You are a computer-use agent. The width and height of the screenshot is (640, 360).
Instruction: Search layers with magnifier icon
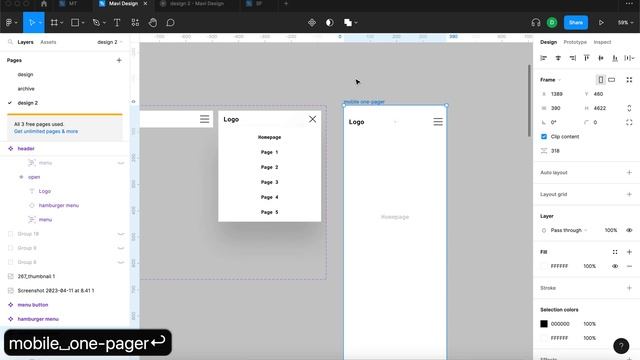pos(10,42)
